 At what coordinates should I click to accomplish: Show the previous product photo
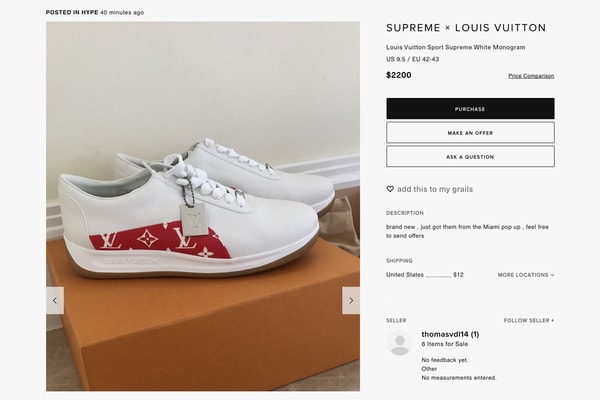point(55,300)
